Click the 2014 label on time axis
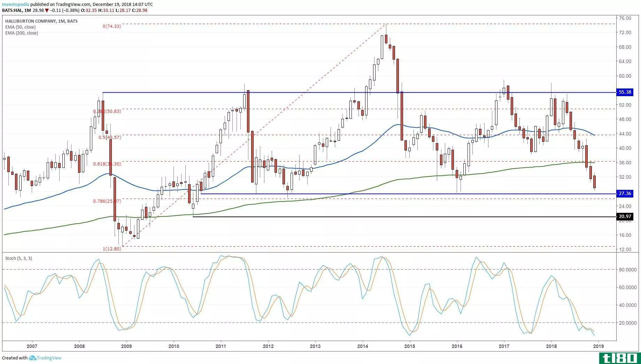 (363, 346)
